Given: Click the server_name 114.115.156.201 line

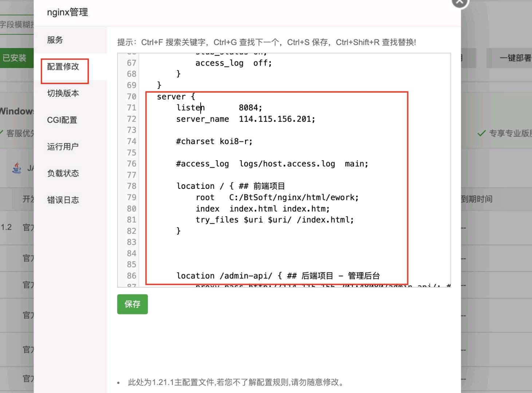Looking at the screenshot, I should tap(245, 119).
